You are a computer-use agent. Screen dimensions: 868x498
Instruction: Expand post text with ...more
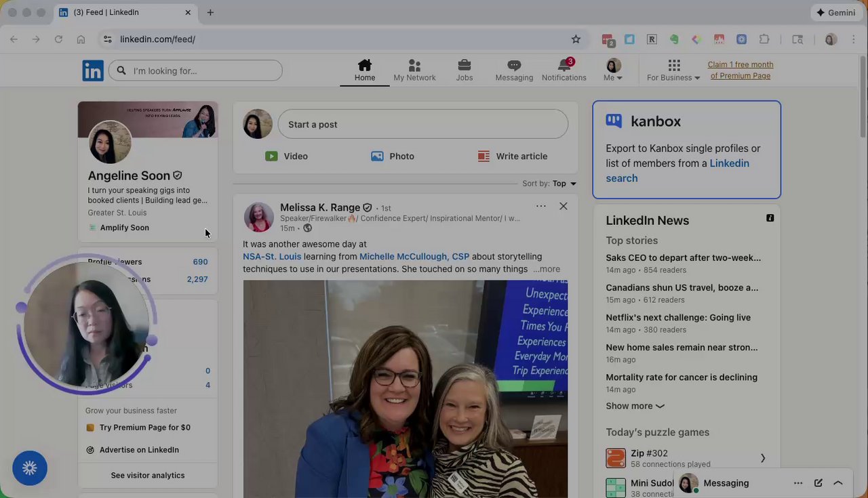coord(547,269)
